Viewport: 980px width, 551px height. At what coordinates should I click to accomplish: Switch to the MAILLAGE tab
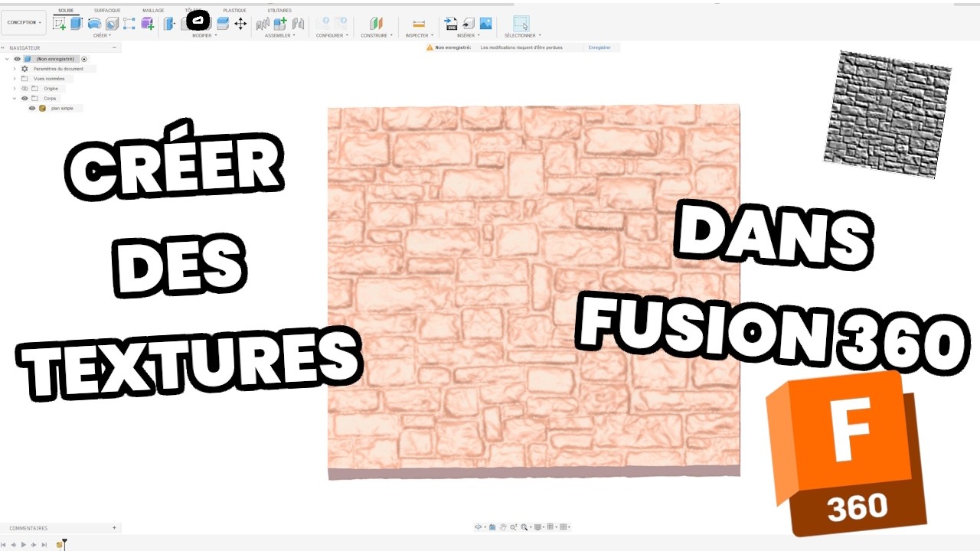tap(153, 10)
